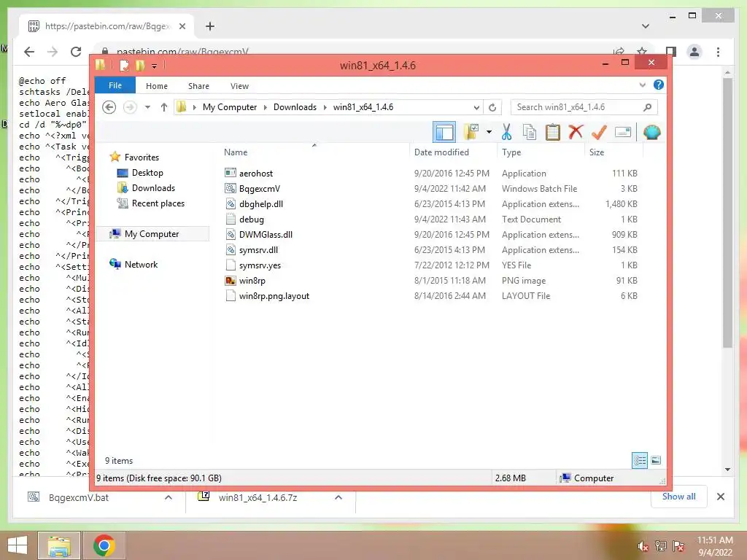Go back in Explorer navigation
This screenshot has width=747, height=560.
[109, 107]
